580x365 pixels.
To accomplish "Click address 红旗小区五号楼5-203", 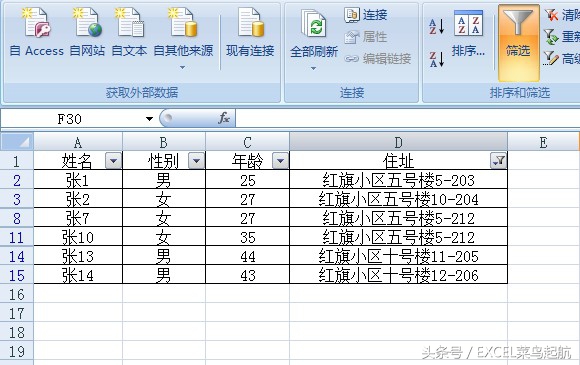I will click(x=398, y=180).
